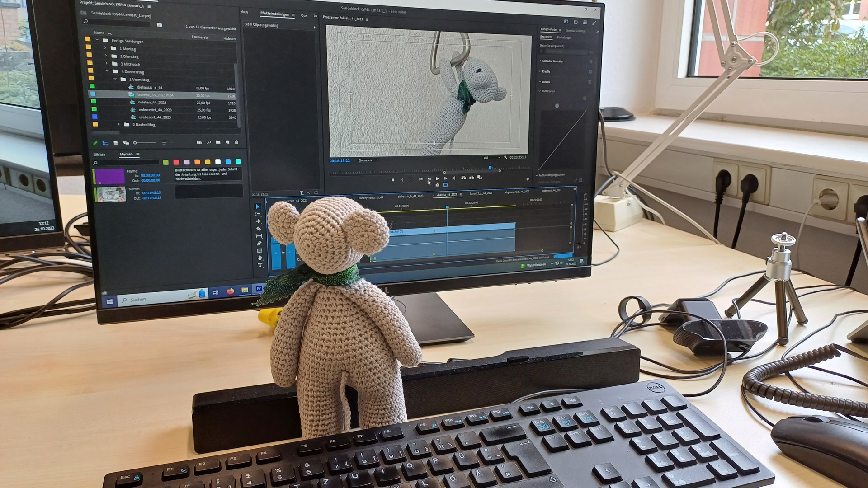Toggle the Kreativ section checkbox

click(590, 71)
